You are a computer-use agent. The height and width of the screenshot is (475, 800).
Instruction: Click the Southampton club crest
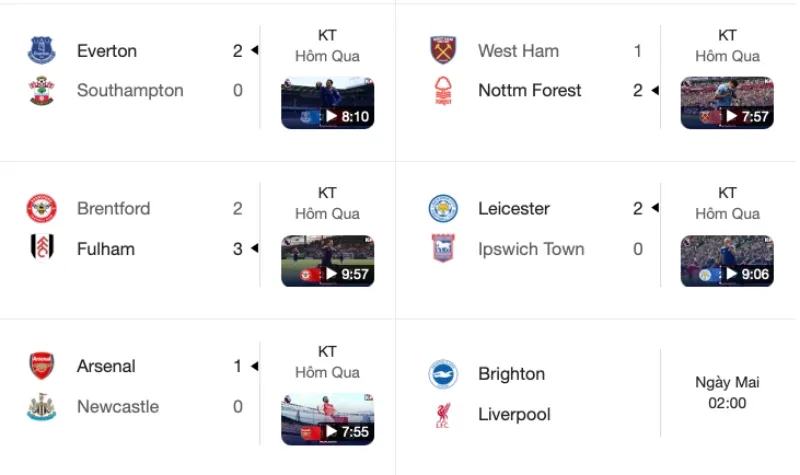41,90
